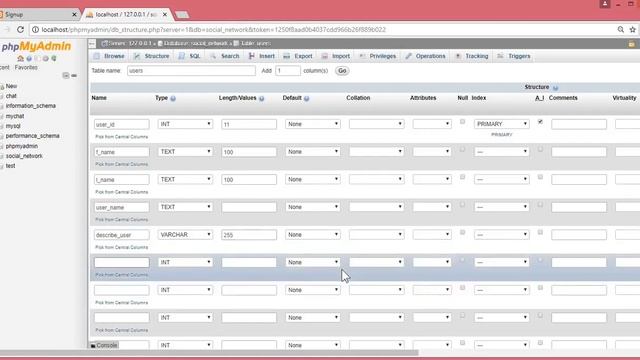Open the Favorites tab in navigation
The height and width of the screenshot is (360, 640).
(26, 67)
